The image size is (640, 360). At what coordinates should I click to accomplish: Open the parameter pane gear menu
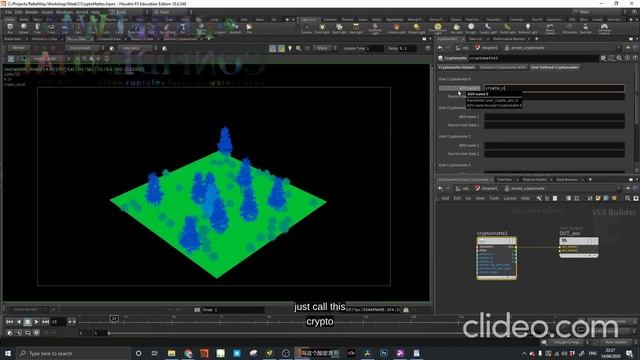pos(603,58)
